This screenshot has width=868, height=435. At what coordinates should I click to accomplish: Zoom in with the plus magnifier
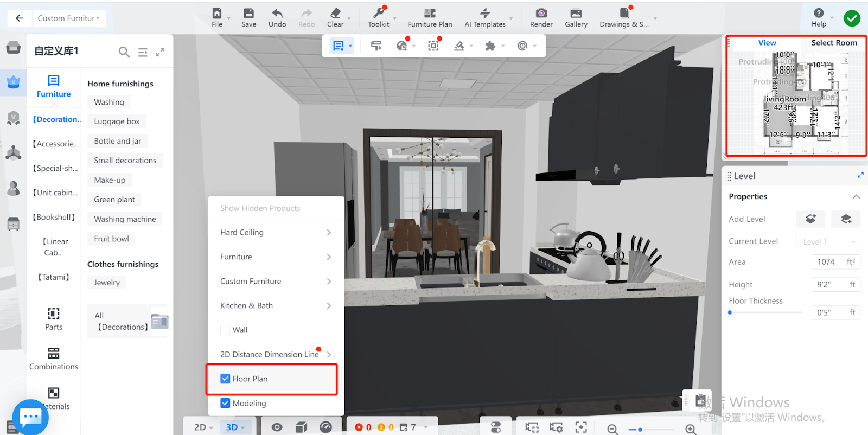coord(691,429)
